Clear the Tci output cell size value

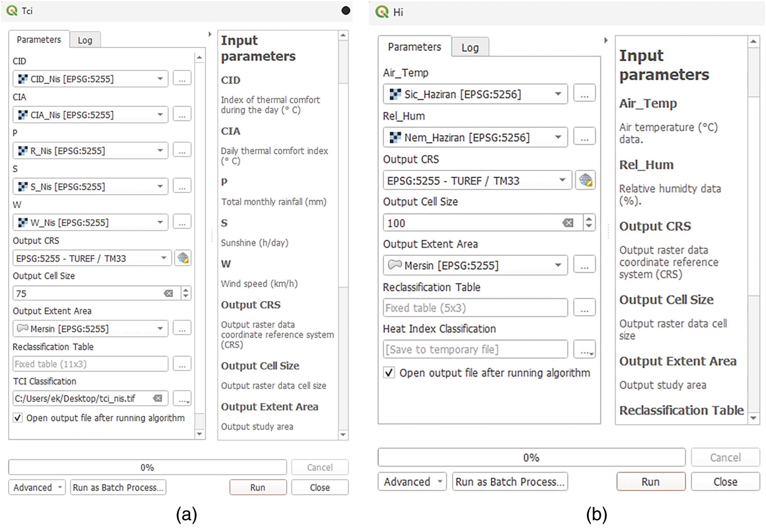168,293
